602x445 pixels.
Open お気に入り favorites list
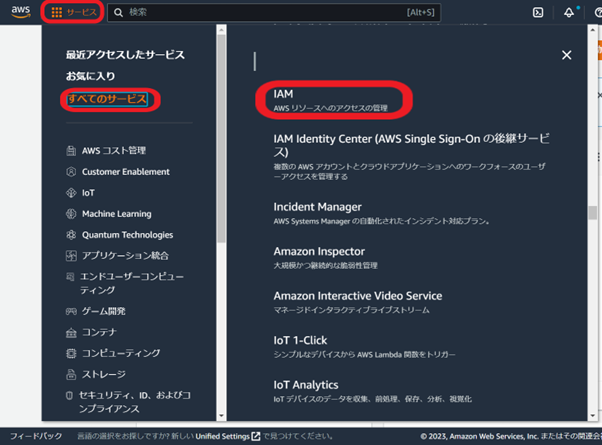coord(89,76)
